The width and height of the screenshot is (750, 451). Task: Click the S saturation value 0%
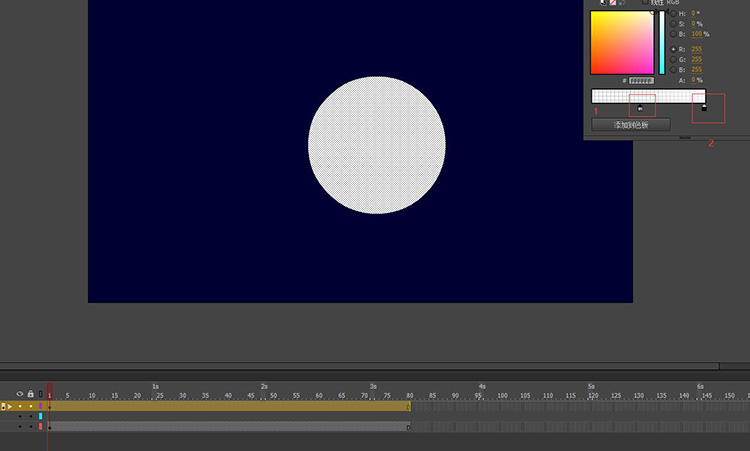[x=696, y=23]
